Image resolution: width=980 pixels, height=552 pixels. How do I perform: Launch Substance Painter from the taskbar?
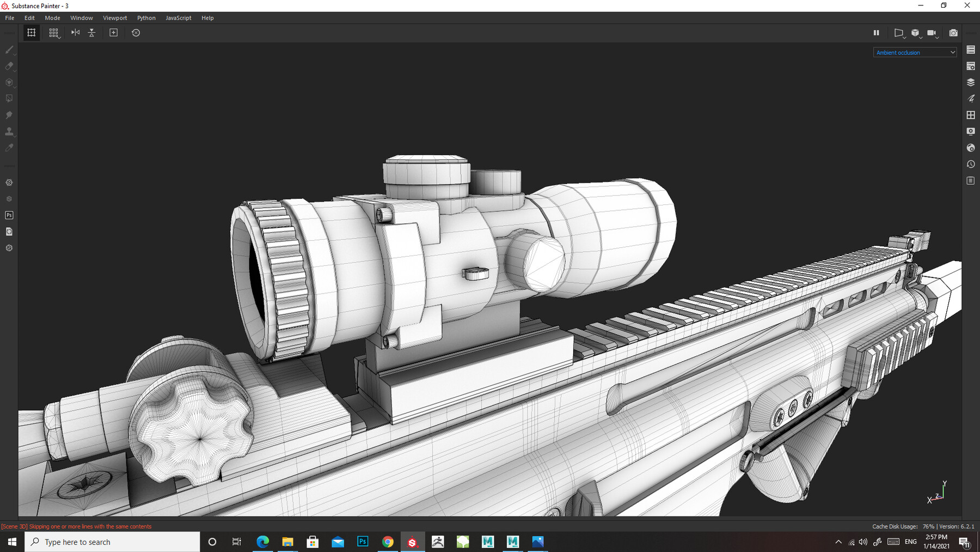coord(413,542)
